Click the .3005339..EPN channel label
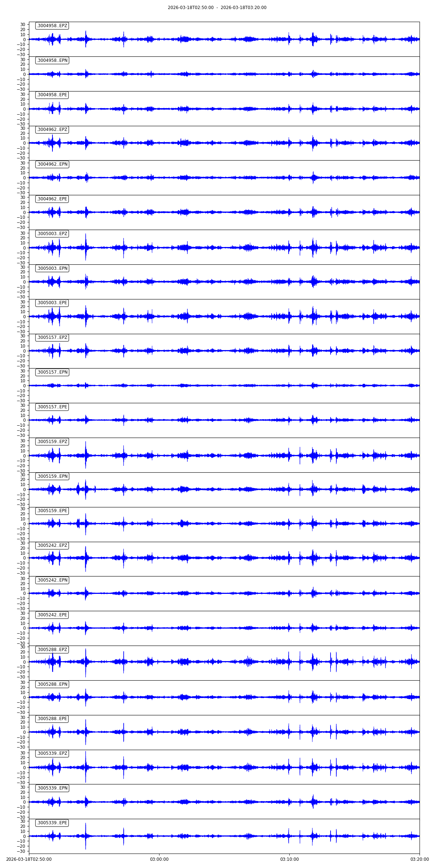434x868 pixels. (52, 788)
